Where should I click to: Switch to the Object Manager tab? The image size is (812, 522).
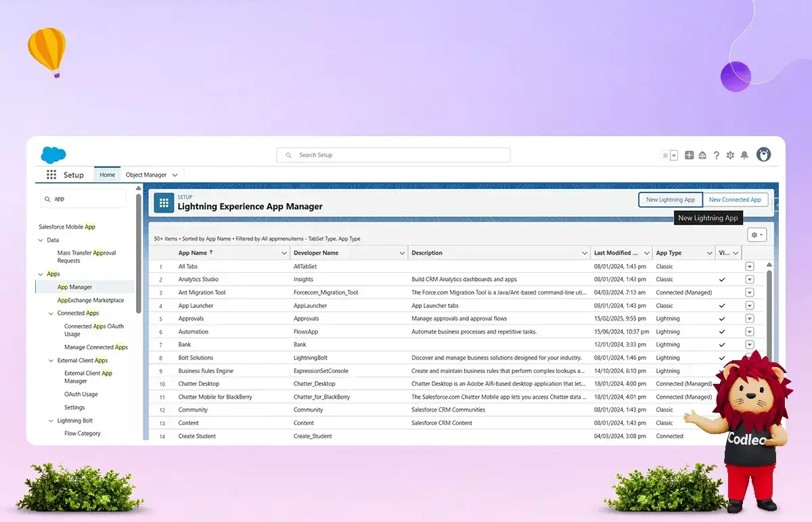(145, 175)
